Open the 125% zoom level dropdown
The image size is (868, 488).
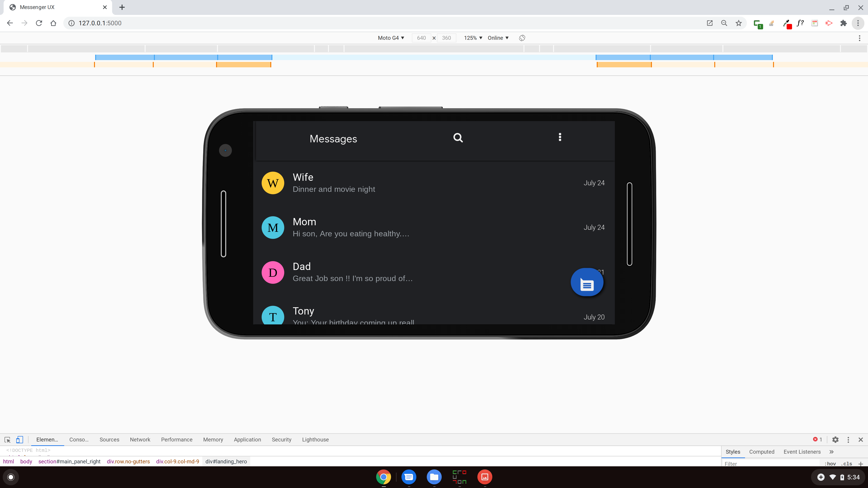pyautogui.click(x=473, y=38)
